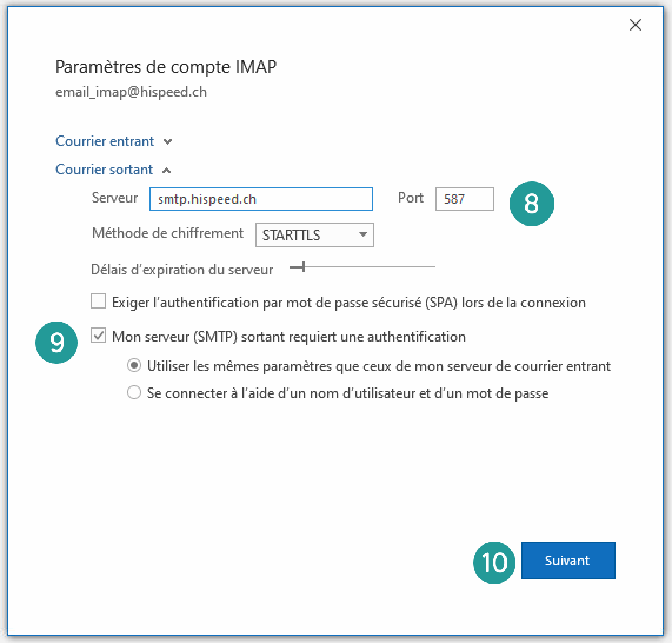Screen dimensions: 672x643
Task: Expand the Courrier entrant section
Action: coord(114,141)
